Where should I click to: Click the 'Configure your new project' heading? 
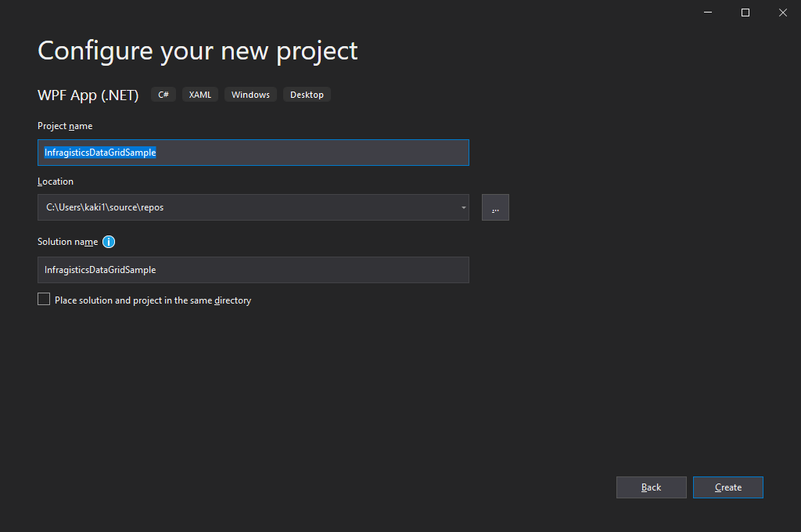pos(198,51)
